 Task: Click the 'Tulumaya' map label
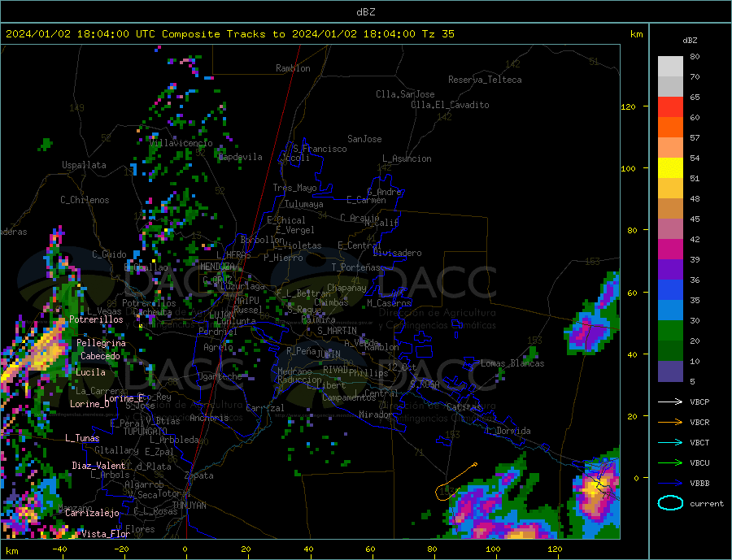[303, 204]
